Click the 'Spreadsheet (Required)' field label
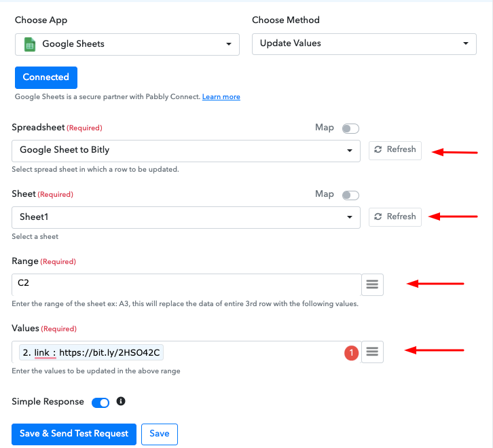493x448 pixels. pos(57,128)
